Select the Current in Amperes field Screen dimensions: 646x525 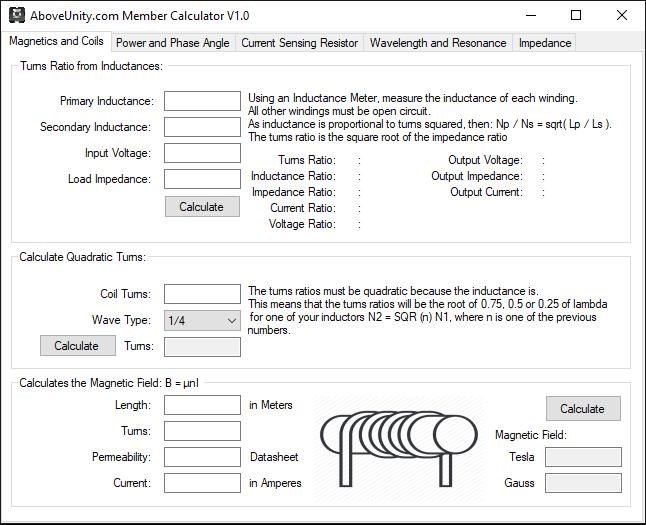tap(202, 483)
